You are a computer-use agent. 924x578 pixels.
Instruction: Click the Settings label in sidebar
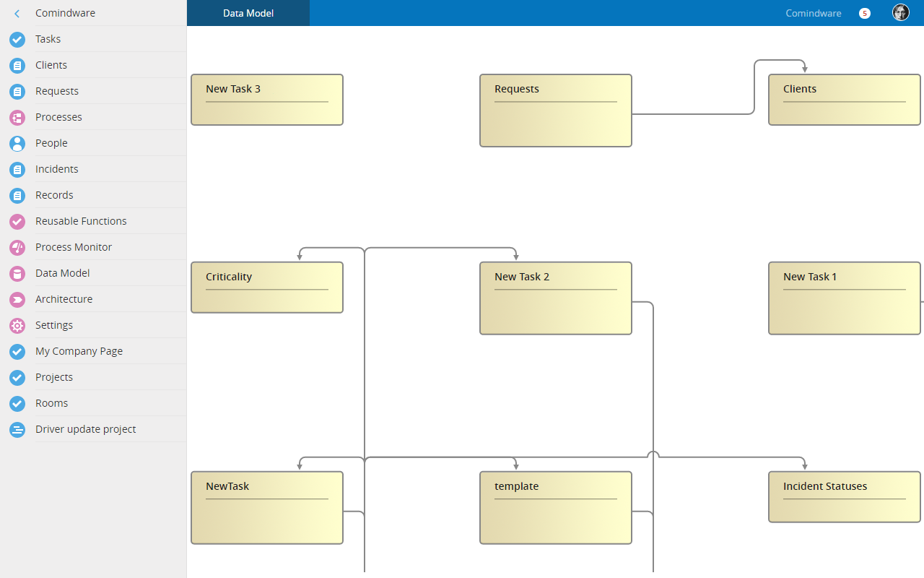click(54, 325)
